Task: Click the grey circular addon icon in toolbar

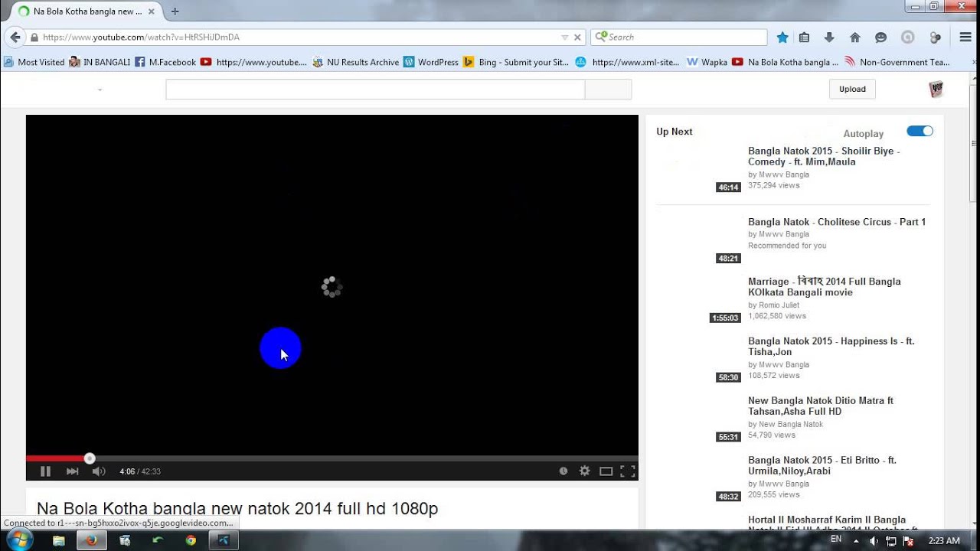Action: (x=907, y=37)
